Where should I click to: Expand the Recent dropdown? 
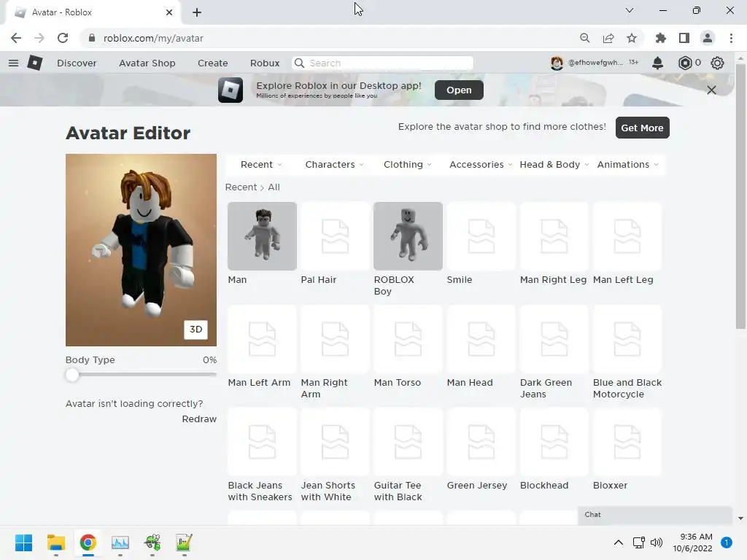[x=261, y=165]
